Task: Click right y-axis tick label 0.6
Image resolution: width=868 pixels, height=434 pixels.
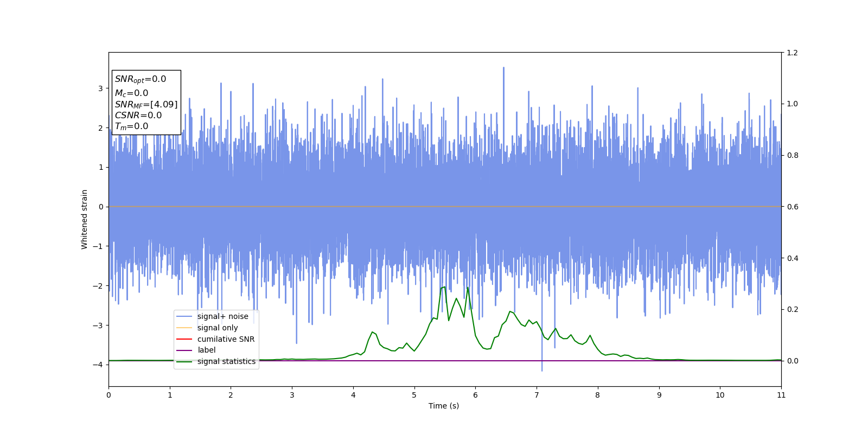Action: point(793,207)
